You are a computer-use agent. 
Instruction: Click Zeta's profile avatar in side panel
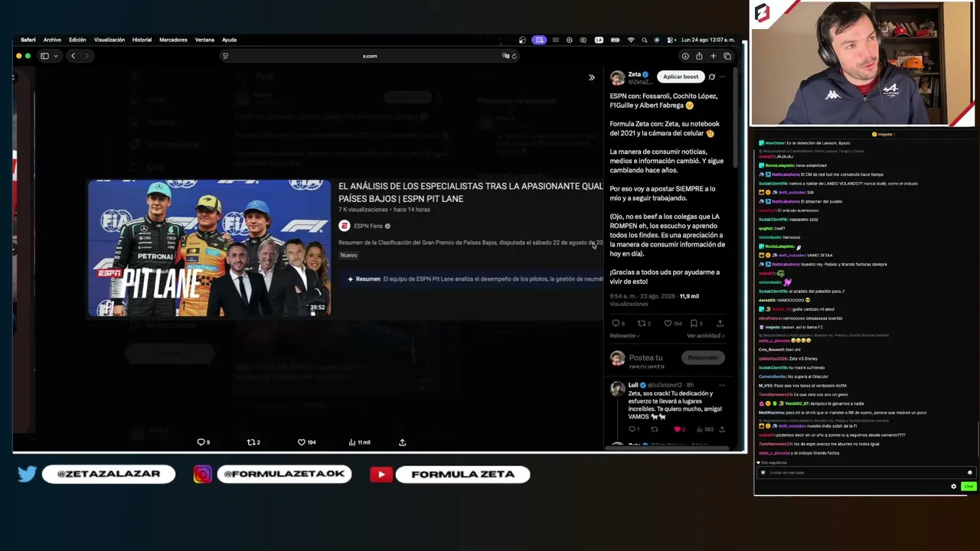coord(617,78)
